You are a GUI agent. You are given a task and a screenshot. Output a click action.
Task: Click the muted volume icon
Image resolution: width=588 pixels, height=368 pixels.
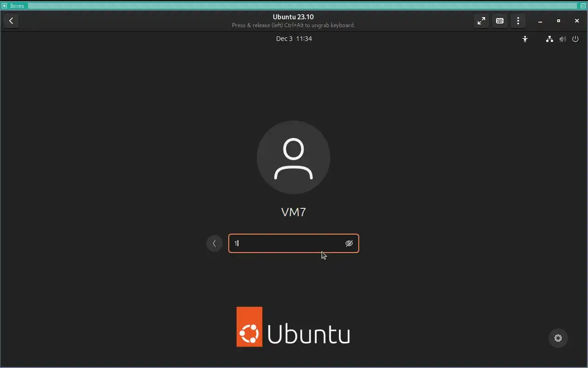click(x=562, y=39)
